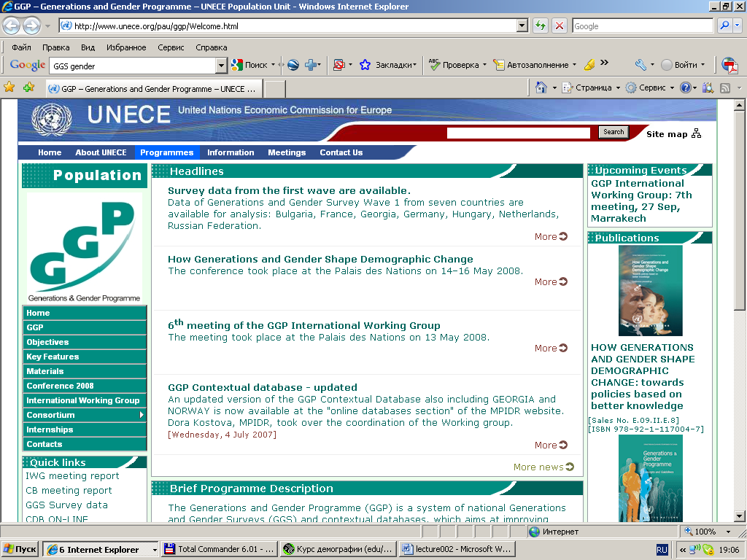
Task: Start a search with the magnifier icon
Action: click(724, 26)
